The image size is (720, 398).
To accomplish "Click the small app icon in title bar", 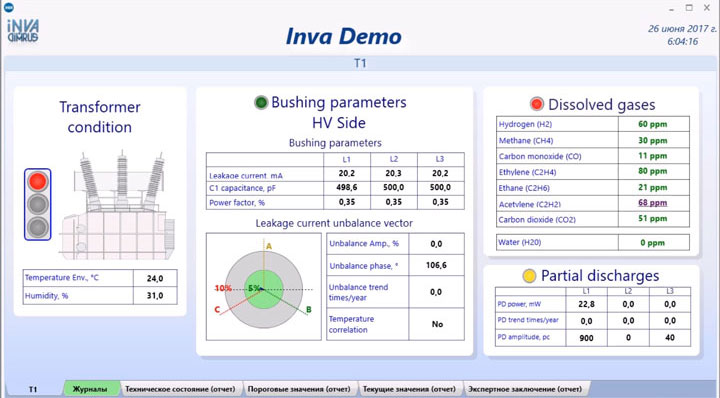I will (x=9, y=6).
